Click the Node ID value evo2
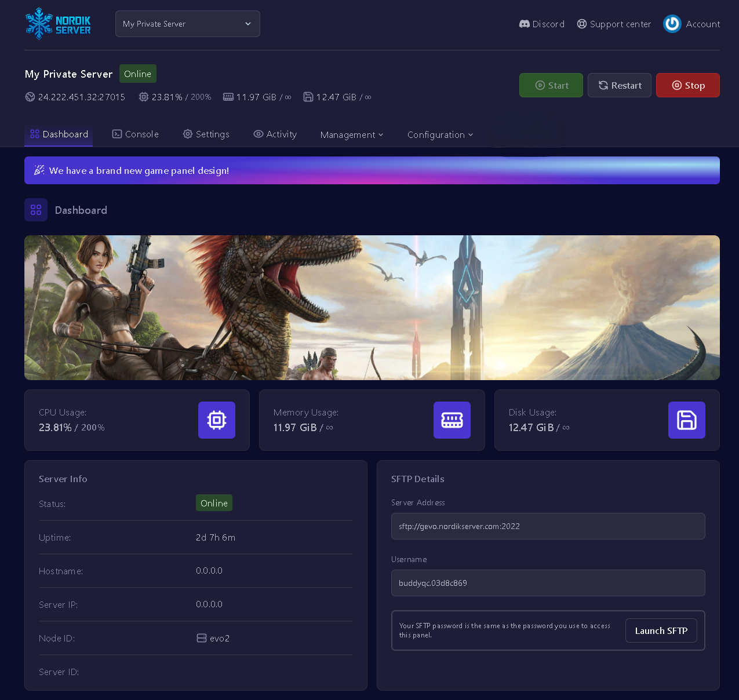 click(x=220, y=638)
